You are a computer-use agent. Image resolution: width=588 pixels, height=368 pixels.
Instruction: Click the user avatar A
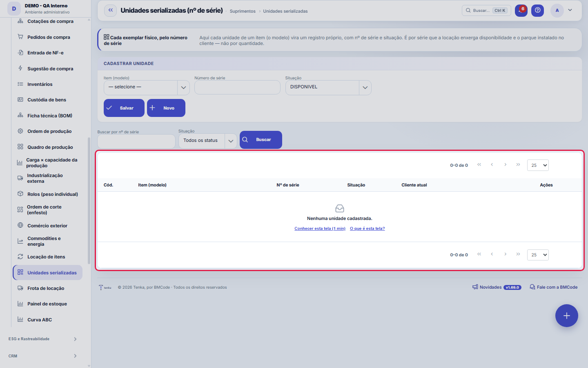557,11
